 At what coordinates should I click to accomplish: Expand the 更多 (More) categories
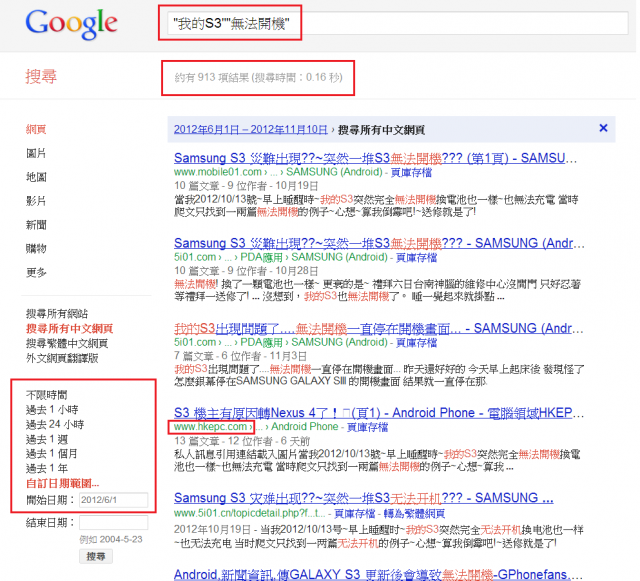[36, 272]
